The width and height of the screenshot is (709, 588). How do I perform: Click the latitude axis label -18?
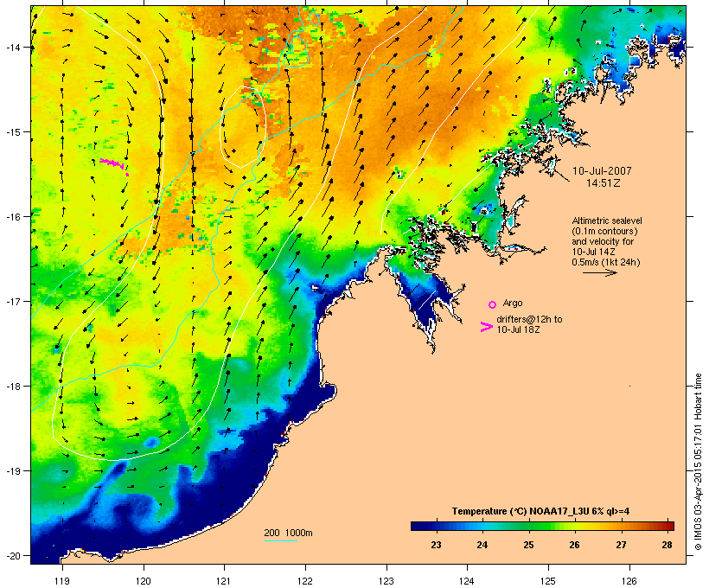click(13, 387)
